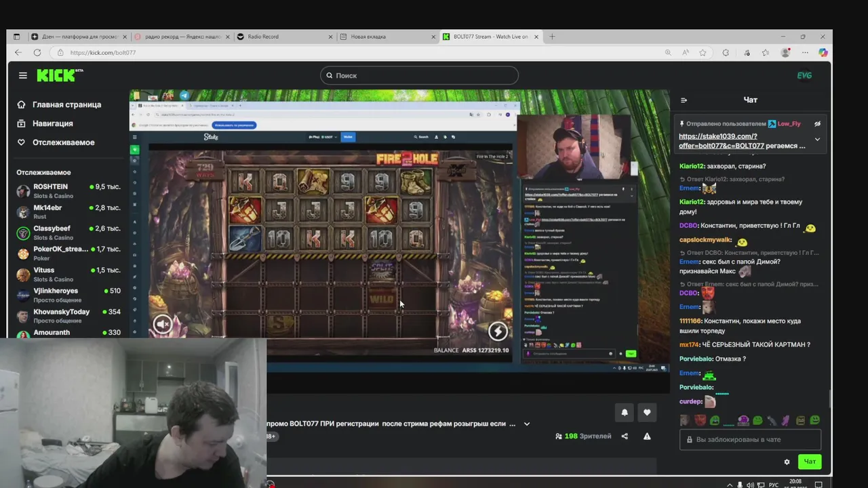Open the notification center in taskbar
This screenshot has width=868, height=488.
point(818,485)
